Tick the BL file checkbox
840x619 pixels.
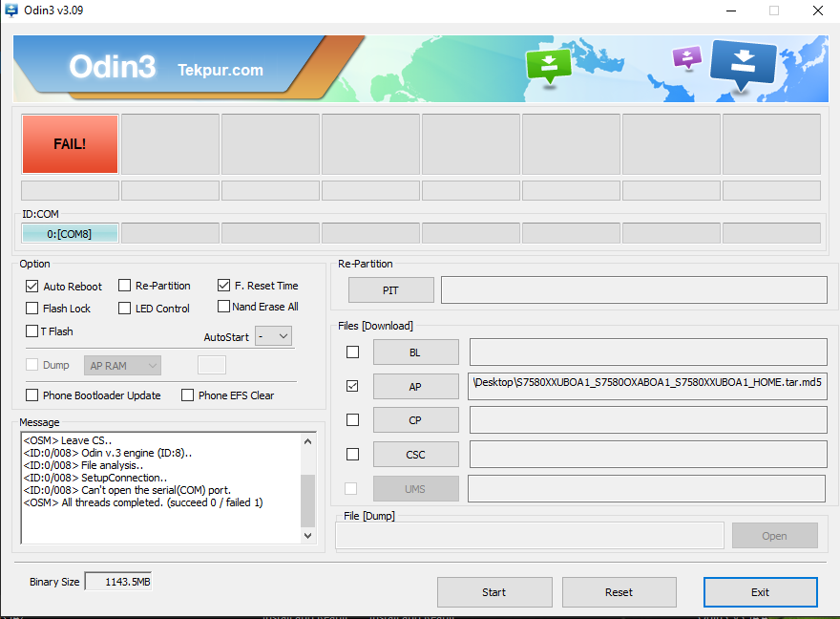pyautogui.click(x=352, y=352)
